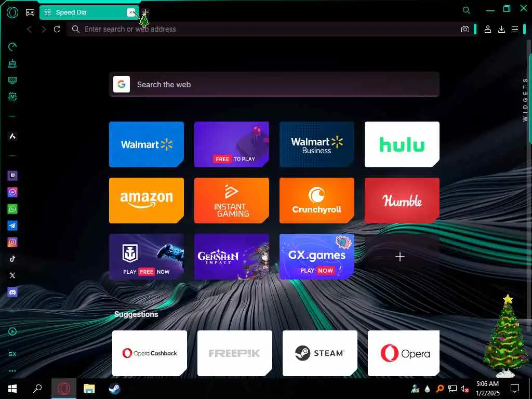Open Telegram in sidebar

point(12,225)
